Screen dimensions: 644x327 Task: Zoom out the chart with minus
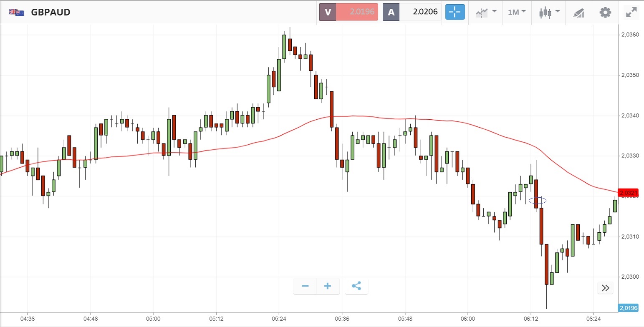[x=305, y=286]
